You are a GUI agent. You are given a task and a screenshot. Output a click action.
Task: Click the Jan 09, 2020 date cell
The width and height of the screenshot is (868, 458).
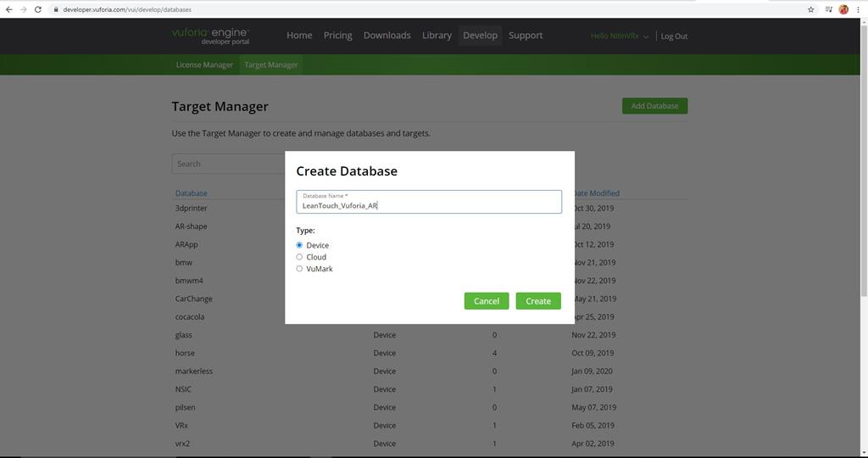point(593,371)
